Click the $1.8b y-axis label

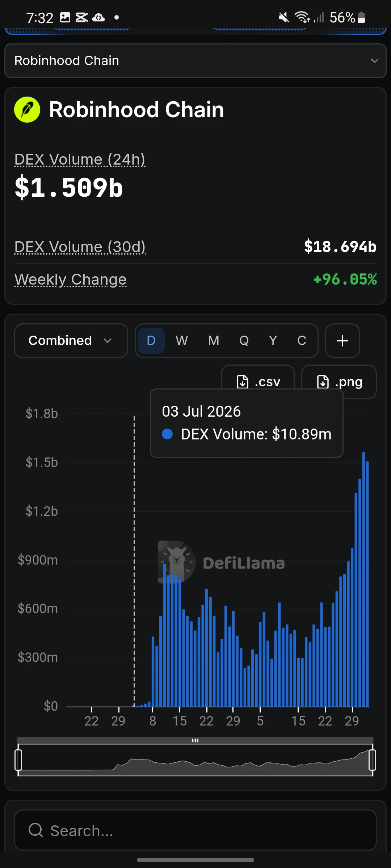tap(42, 413)
